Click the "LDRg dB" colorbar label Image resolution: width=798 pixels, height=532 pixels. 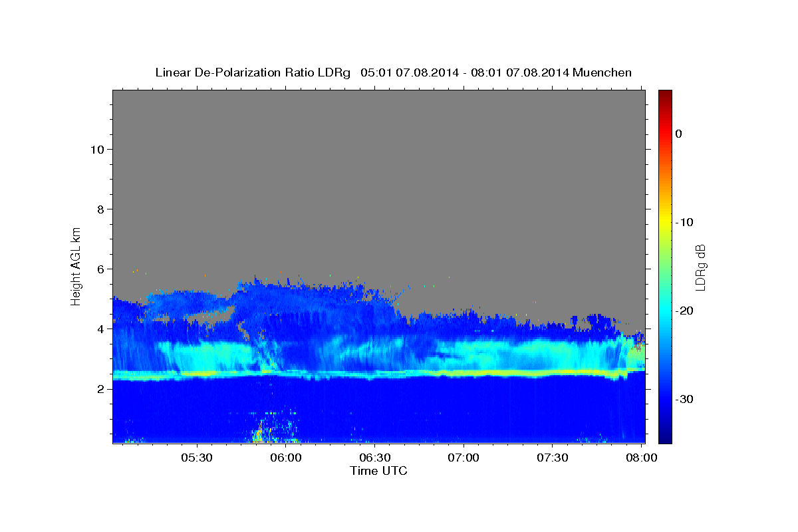700,267
